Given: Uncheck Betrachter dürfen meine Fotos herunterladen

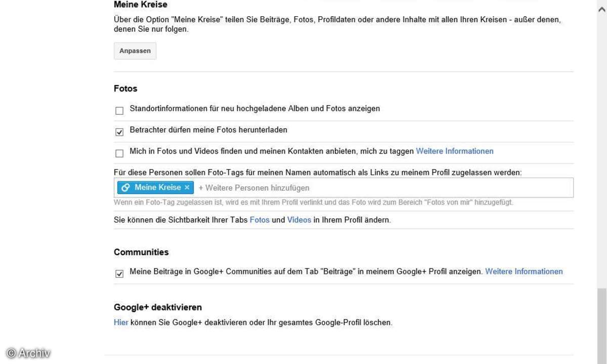Looking at the screenshot, I should click(119, 132).
